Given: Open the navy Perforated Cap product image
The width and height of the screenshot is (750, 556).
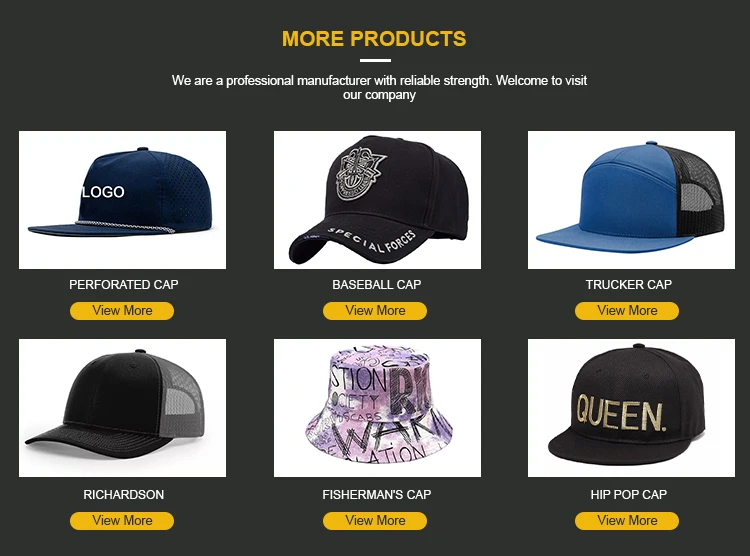Looking at the screenshot, I should 122,200.
